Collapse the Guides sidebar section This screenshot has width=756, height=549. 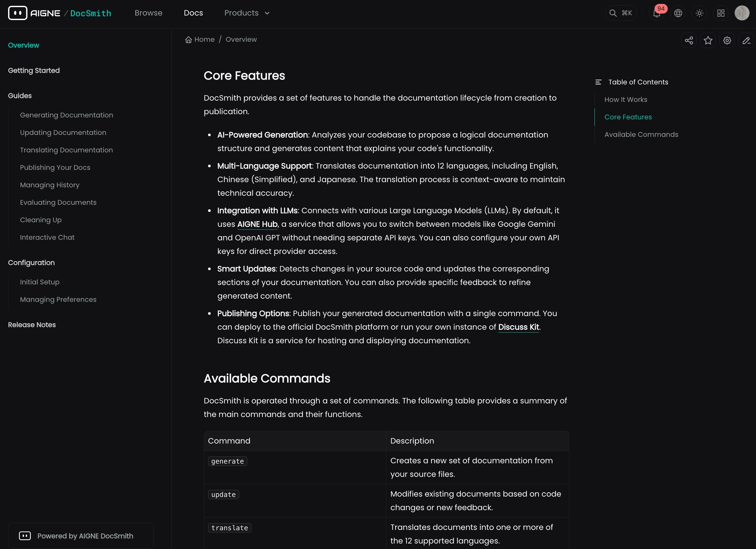click(20, 96)
